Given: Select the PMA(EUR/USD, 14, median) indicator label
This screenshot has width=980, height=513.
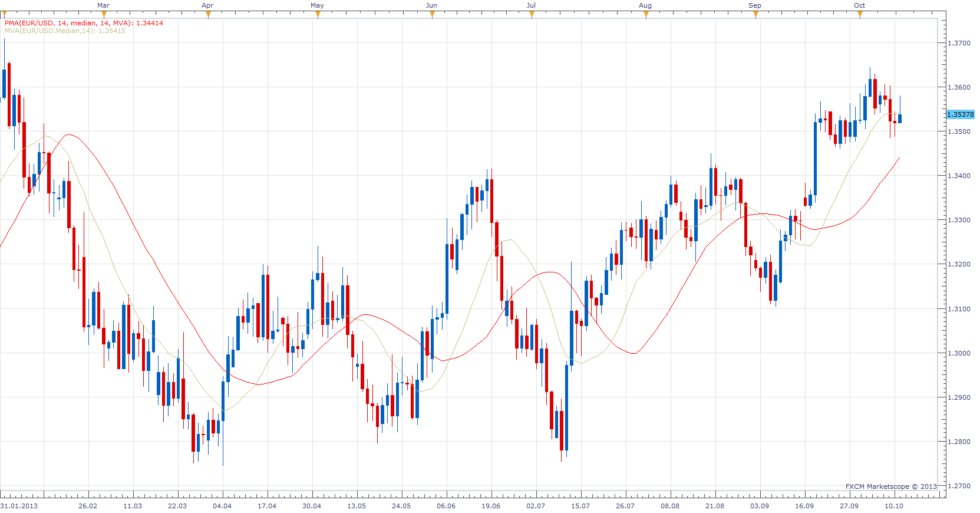Looking at the screenshot, I should [84, 23].
